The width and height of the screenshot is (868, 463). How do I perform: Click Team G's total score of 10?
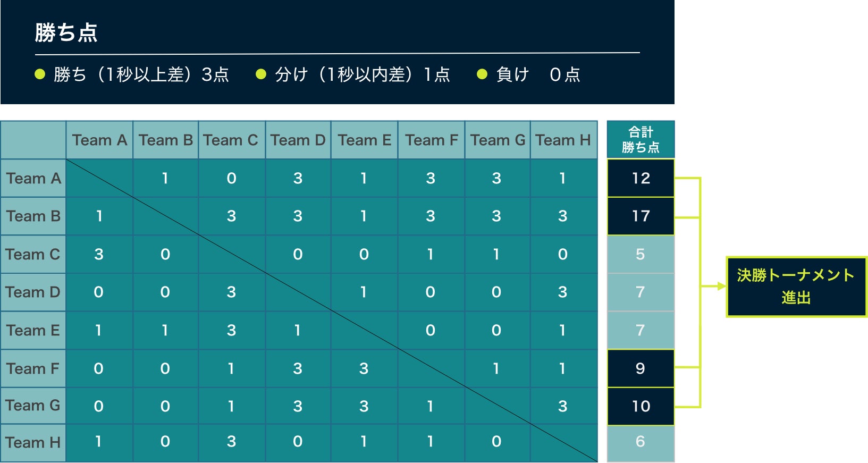tap(641, 407)
